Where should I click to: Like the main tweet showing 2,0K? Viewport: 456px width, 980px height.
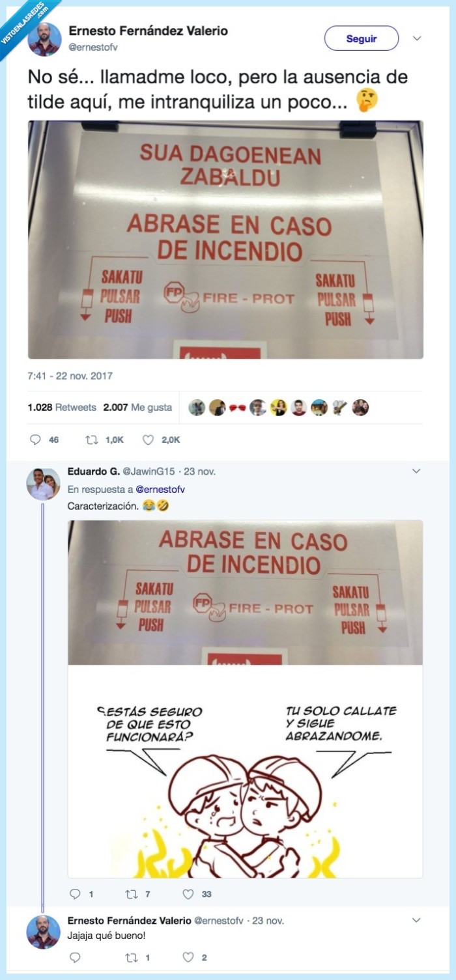[x=148, y=440]
